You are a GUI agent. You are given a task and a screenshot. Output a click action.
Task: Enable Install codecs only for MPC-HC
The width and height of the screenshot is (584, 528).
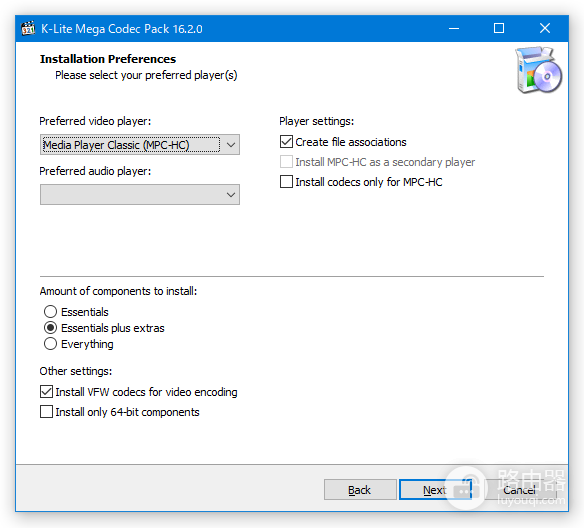[x=286, y=182]
